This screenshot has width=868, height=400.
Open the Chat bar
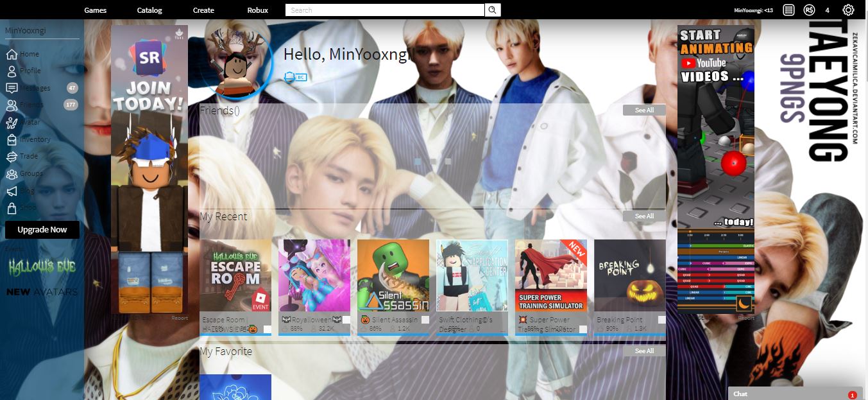[796, 394]
